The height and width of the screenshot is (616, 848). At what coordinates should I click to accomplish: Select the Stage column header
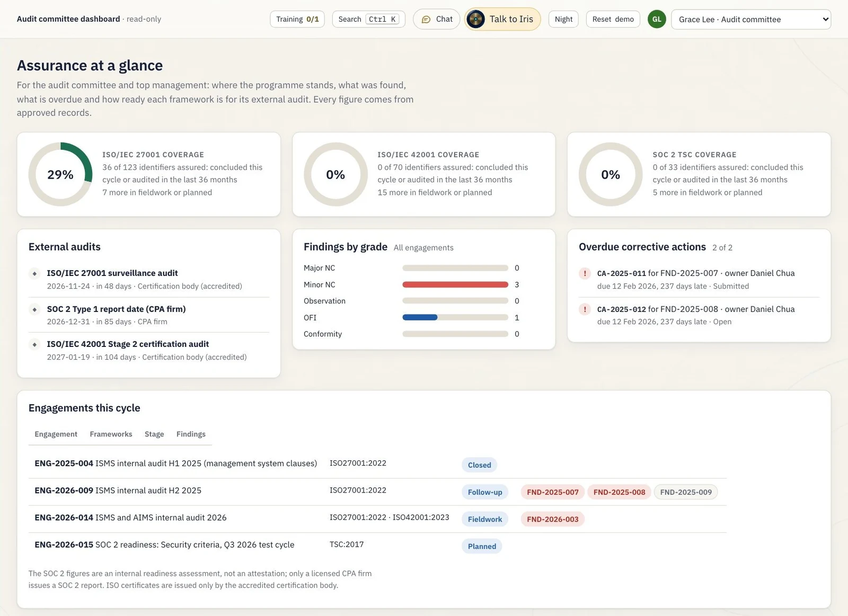(154, 434)
